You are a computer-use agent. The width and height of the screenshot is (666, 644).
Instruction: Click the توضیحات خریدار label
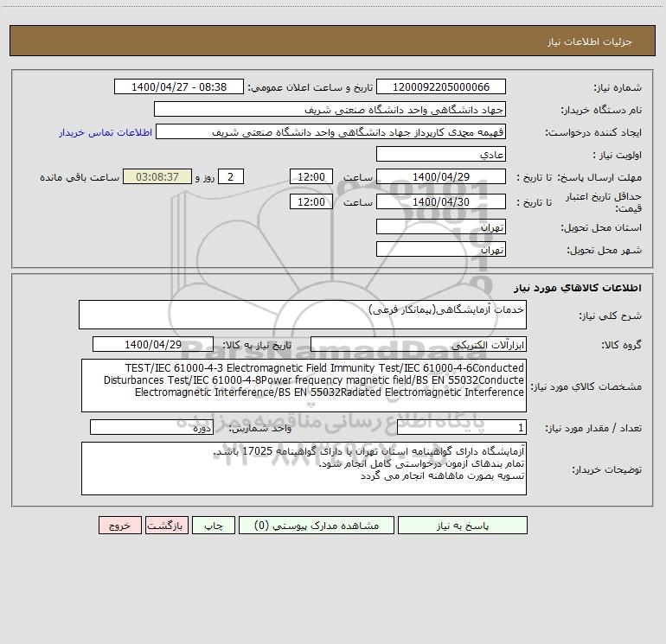607,469
